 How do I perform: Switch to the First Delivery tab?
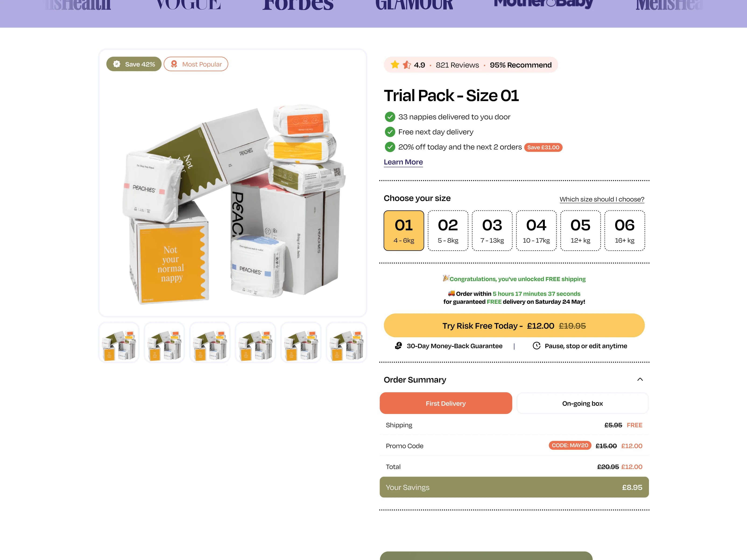[x=446, y=403]
